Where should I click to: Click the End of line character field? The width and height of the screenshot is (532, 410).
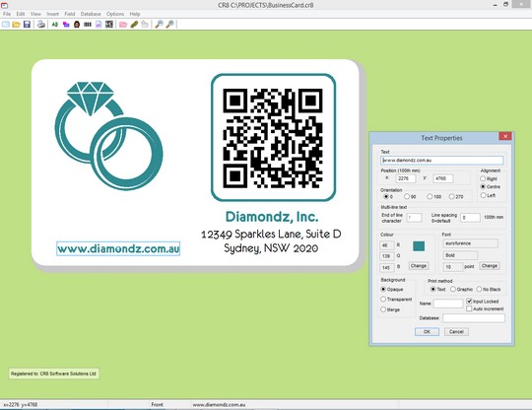tap(414, 218)
